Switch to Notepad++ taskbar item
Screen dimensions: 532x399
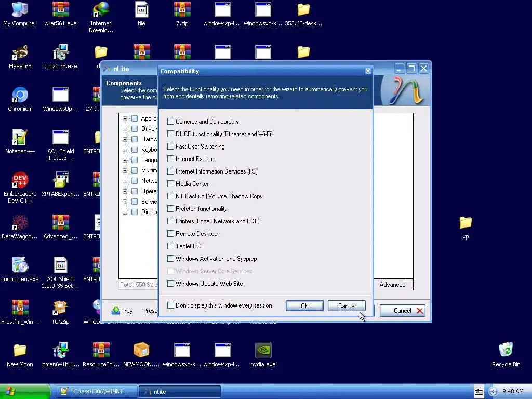coord(96,392)
